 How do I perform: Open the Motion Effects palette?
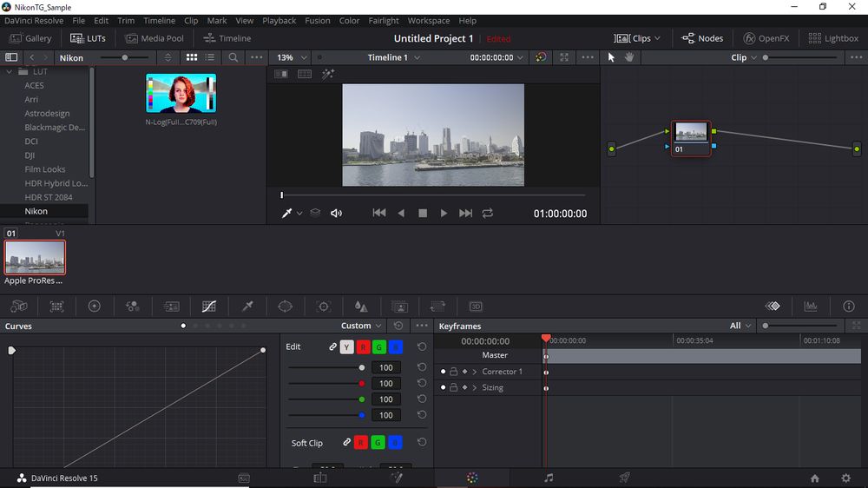172,307
